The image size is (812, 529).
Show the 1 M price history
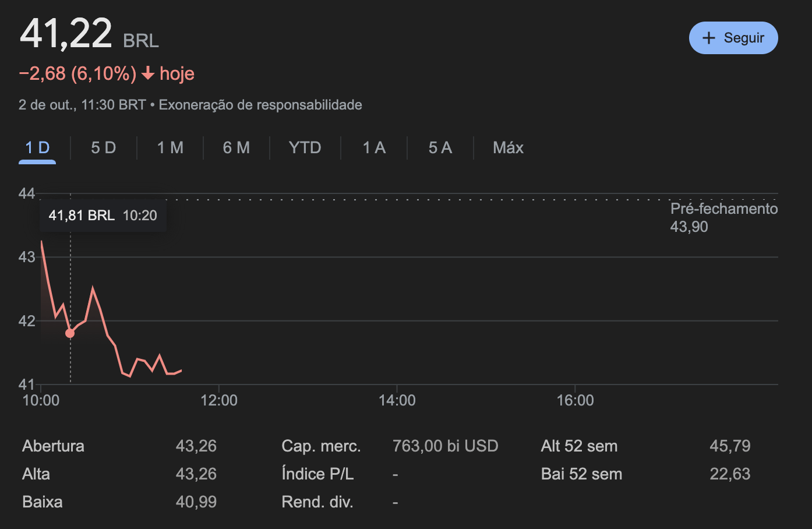pos(170,148)
